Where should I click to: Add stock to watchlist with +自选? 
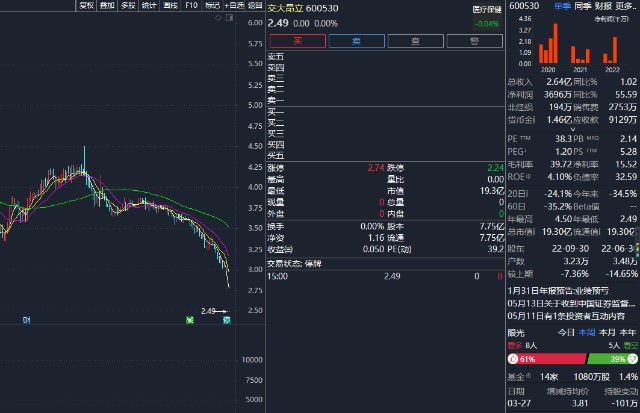coord(234,5)
